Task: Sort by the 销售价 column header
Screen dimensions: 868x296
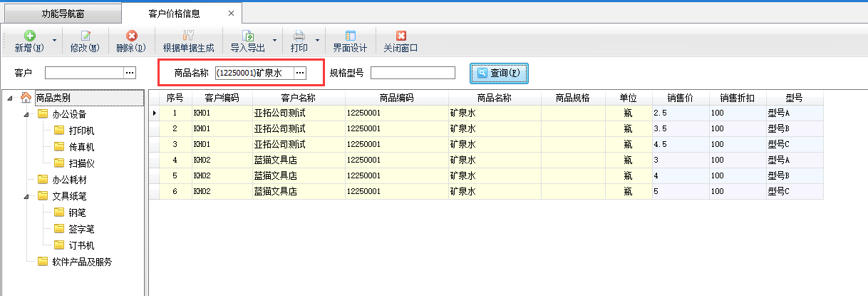Action: pos(680,98)
